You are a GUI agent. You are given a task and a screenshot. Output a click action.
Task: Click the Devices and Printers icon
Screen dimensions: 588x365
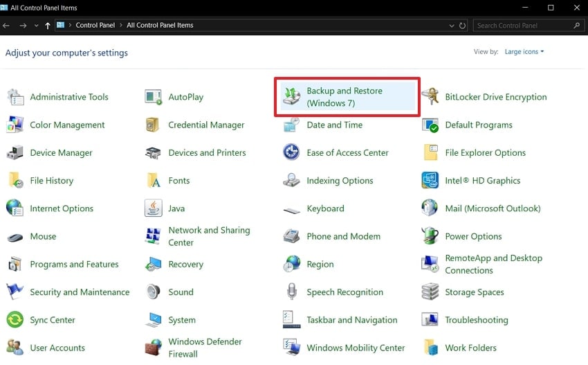pos(154,152)
